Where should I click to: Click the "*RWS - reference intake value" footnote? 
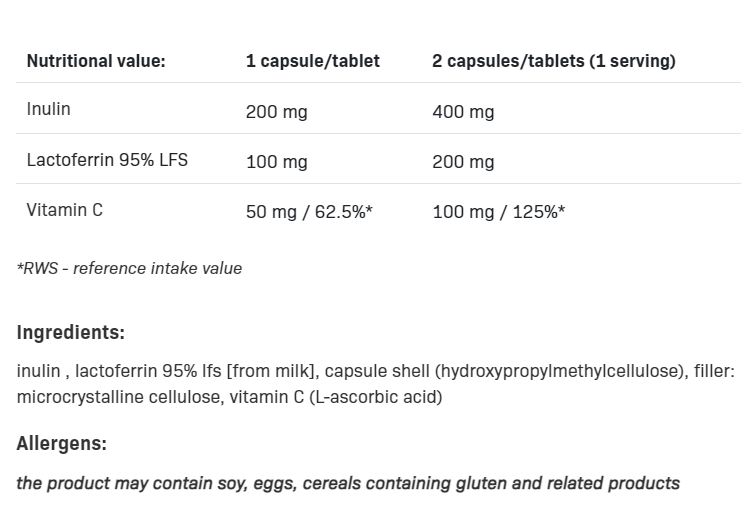click(x=130, y=268)
